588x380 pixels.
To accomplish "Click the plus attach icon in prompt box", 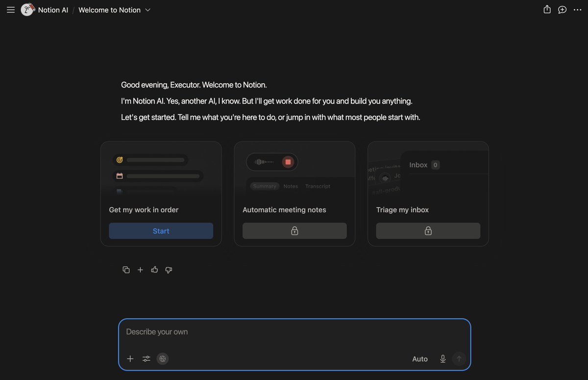I will coord(130,359).
